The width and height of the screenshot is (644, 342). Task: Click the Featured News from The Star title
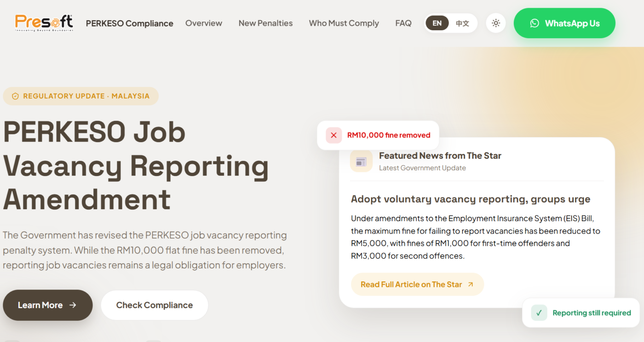coord(440,156)
